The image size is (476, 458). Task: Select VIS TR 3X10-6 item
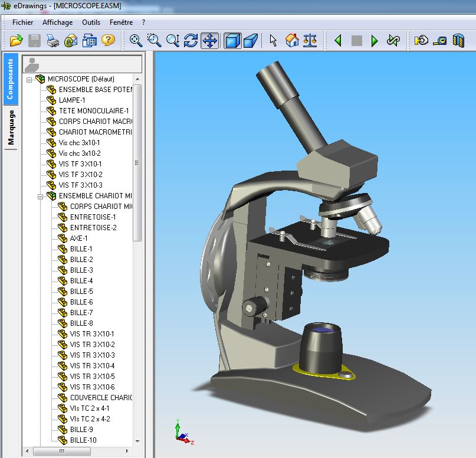coord(92,387)
